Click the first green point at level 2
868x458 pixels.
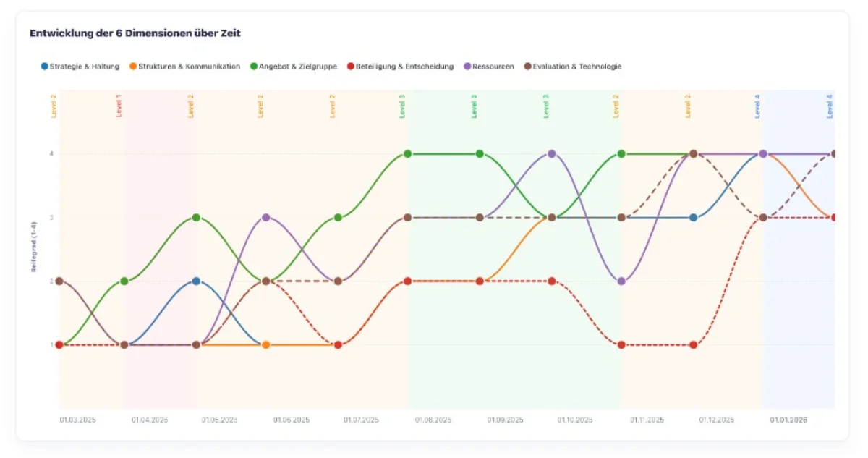pyautogui.click(x=124, y=281)
